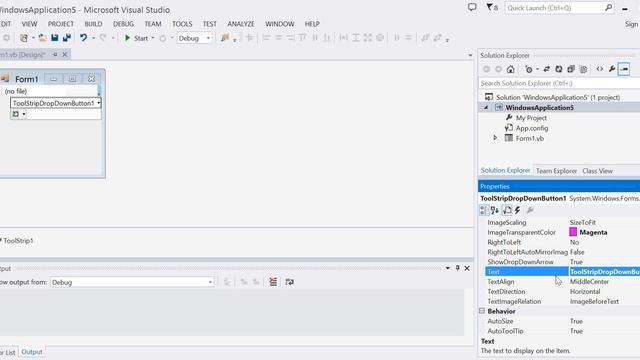Click the Refresh icon in Solution Explorer

pos(559,69)
